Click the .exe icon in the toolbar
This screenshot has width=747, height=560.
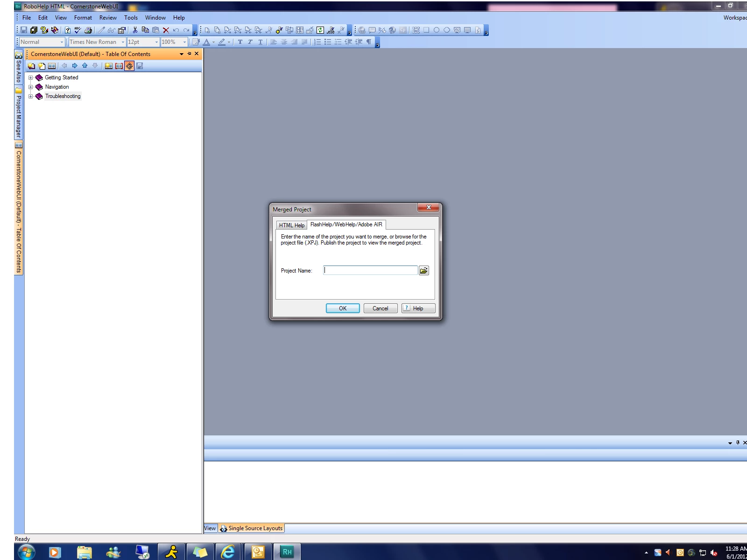point(331,30)
